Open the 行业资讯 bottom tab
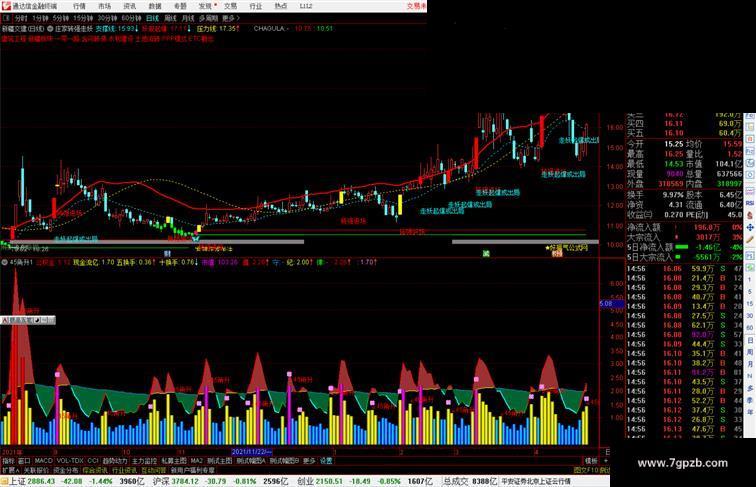The width and height of the screenshot is (756, 487). coord(124,470)
